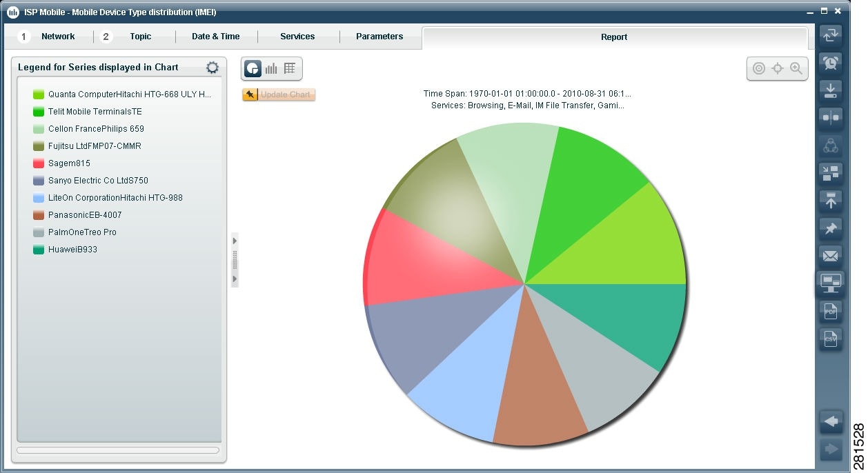868x473 pixels.
Task: Click the reset zoom target icon
Action: pos(778,69)
